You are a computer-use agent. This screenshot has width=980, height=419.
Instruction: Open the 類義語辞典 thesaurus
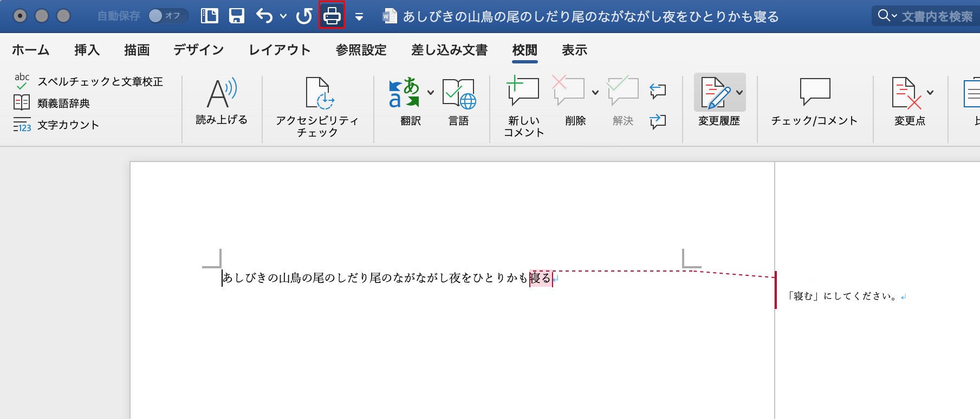pyautogui.click(x=52, y=103)
